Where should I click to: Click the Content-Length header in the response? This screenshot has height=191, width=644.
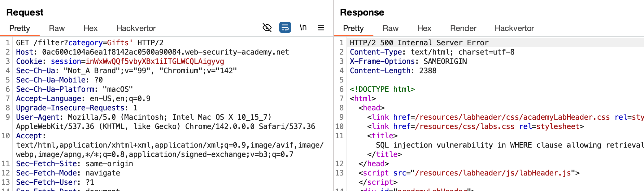(x=380, y=71)
